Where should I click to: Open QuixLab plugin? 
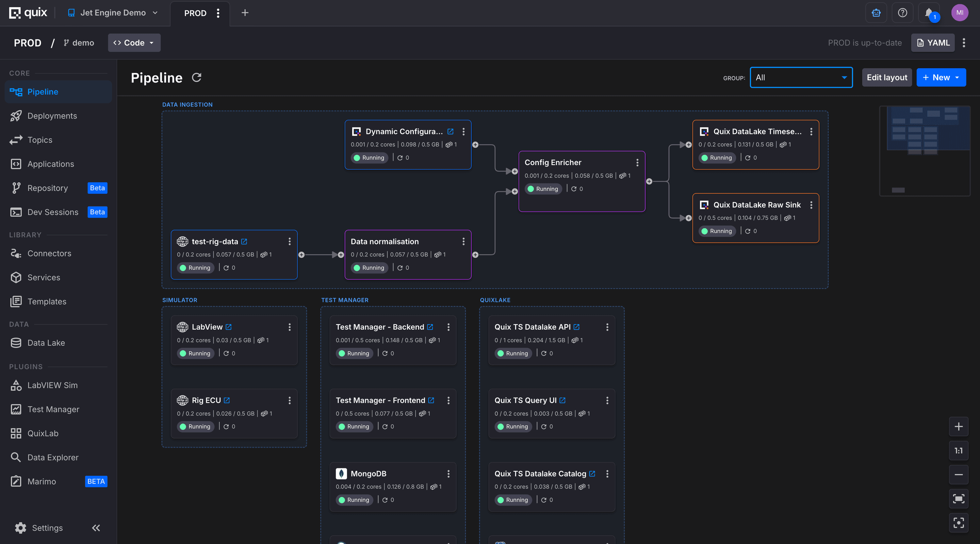point(58,433)
